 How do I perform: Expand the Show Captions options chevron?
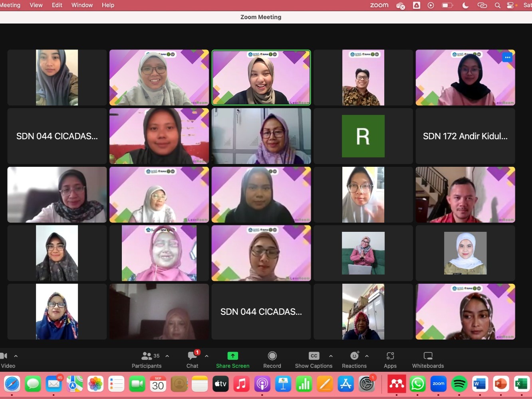click(x=331, y=356)
